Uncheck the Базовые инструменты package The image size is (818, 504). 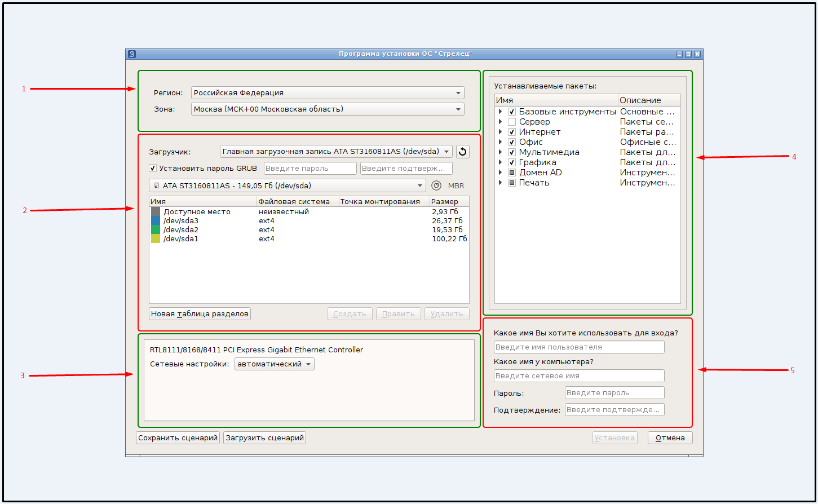coord(512,112)
